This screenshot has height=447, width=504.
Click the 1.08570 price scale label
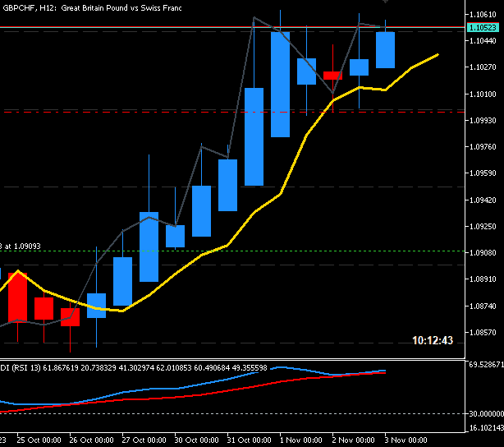click(x=483, y=333)
